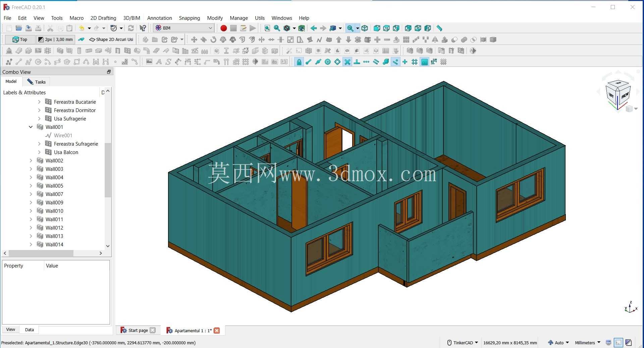Click the Shape 2D Arcuri Usi layer button
This screenshot has height=348, width=644.
click(x=111, y=40)
